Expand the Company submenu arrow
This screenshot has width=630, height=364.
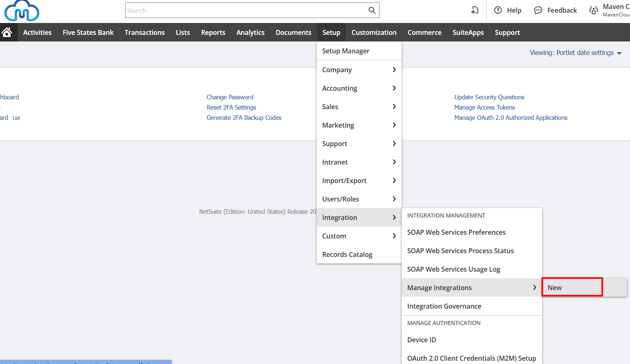point(394,70)
